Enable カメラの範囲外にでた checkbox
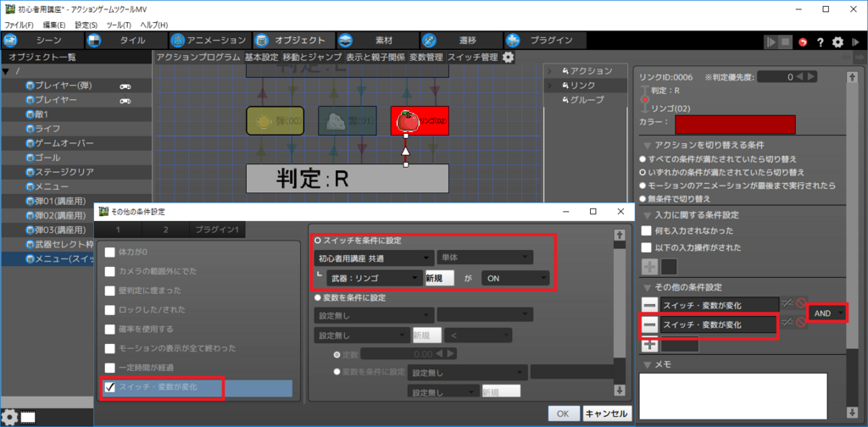 pos(109,271)
